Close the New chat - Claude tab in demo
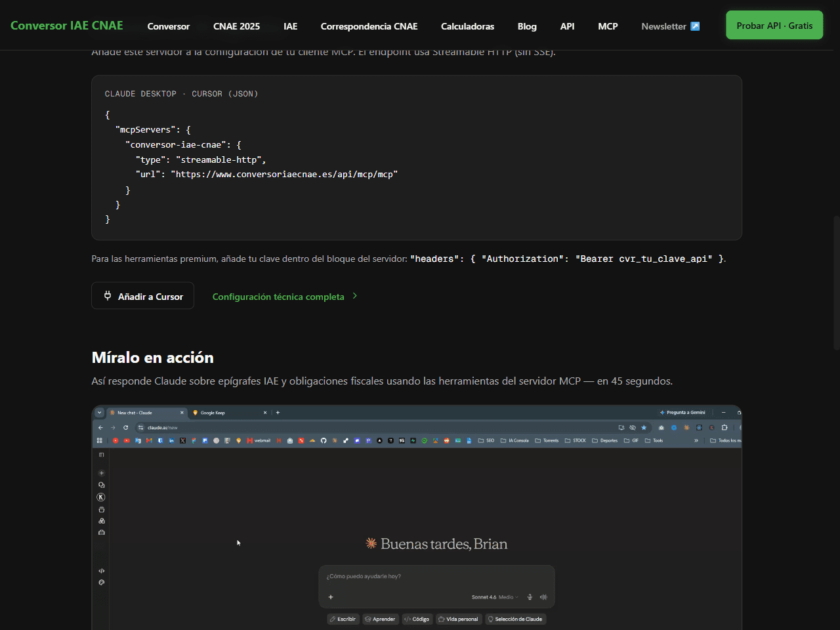 tap(182, 413)
